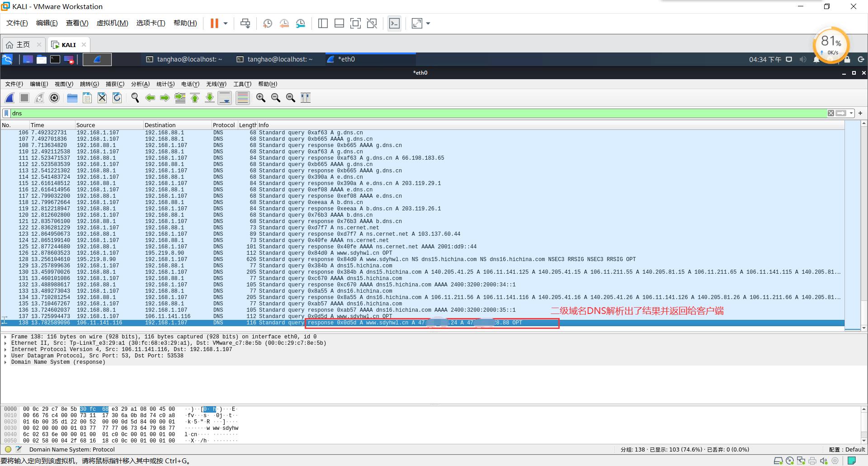This screenshot has width=868, height=466.
Task: Toggle the VMware library sidebar view
Action: (x=323, y=24)
